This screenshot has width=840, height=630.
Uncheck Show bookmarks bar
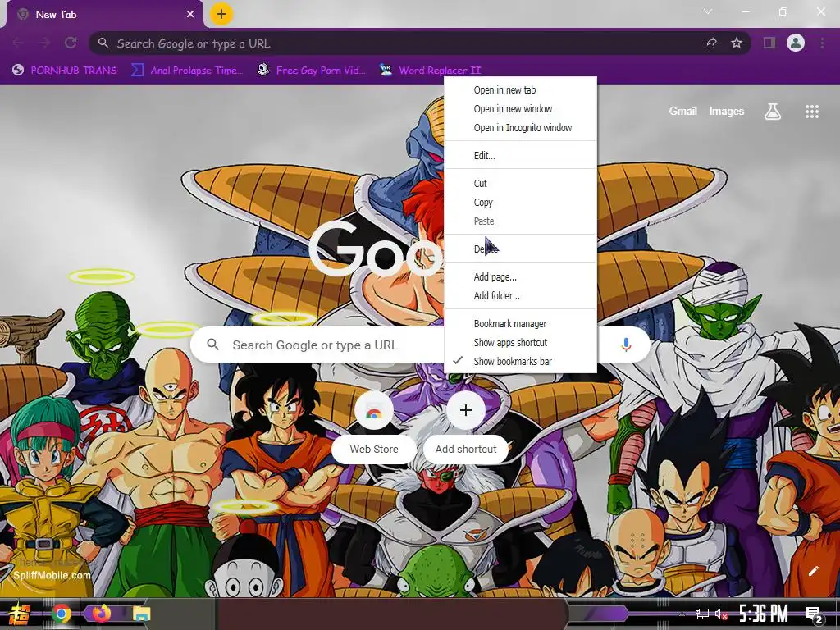[x=520, y=361]
